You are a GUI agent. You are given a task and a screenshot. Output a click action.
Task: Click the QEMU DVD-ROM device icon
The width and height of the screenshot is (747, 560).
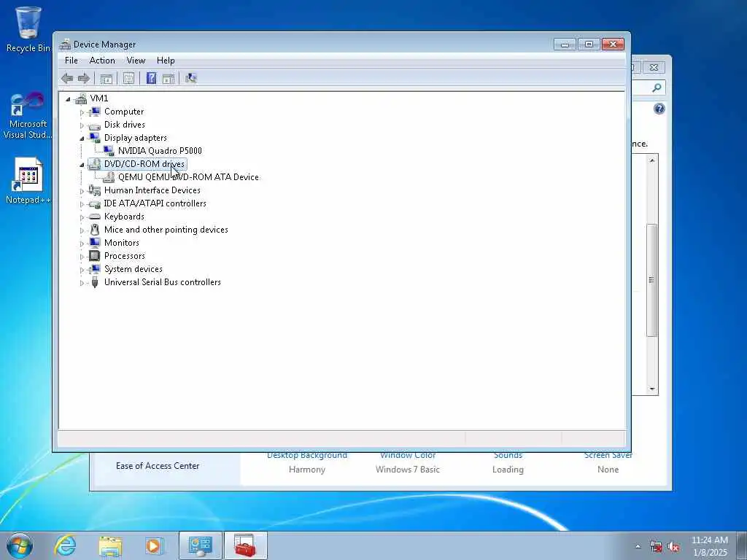[109, 177]
